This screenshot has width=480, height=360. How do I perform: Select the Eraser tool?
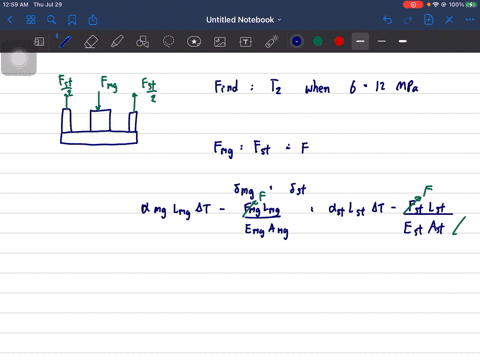point(91,42)
